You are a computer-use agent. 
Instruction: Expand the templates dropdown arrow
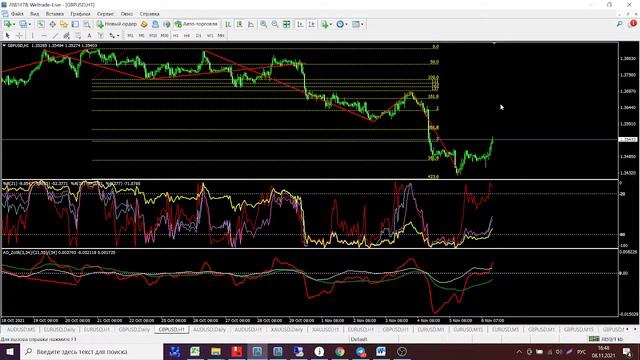362,24
